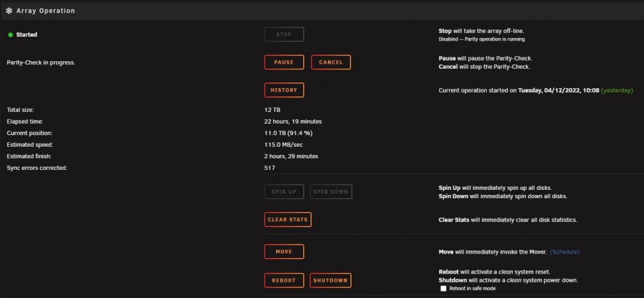Cancel the running Parity-Check

tap(330, 62)
